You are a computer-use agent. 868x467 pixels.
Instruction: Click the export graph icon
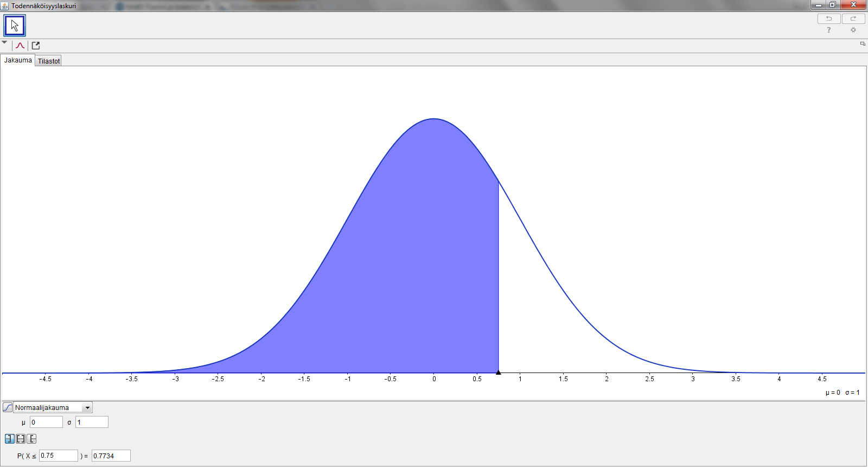[36, 46]
